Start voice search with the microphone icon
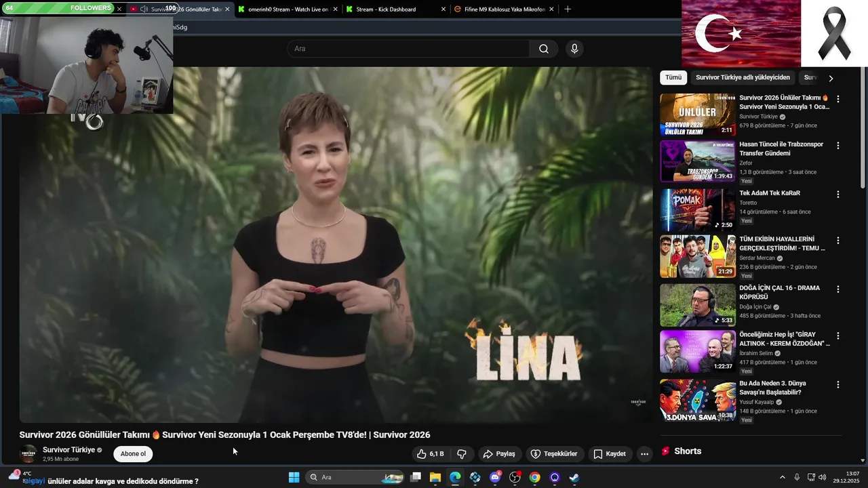Screen dimensions: 868x488 (x=574, y=49)
